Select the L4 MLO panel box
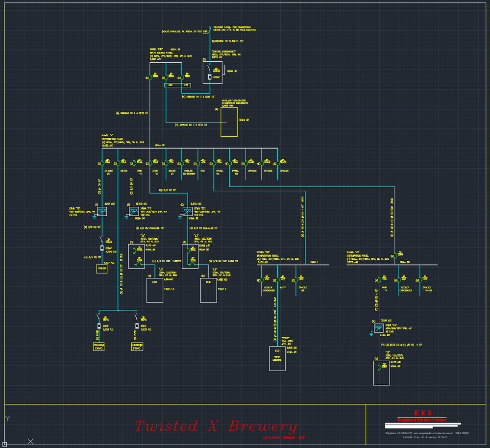490x448 pixels. pos(208,291)
